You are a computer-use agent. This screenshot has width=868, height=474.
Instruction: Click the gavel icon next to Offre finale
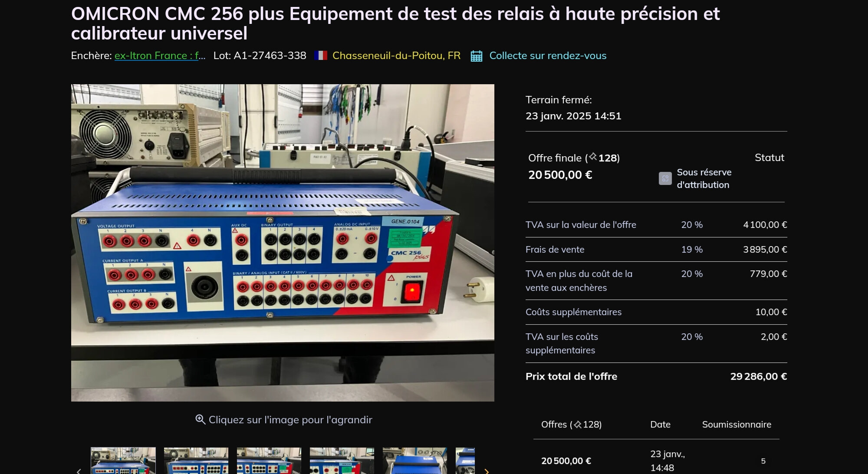pyautogui.click(x=593, y=157)
